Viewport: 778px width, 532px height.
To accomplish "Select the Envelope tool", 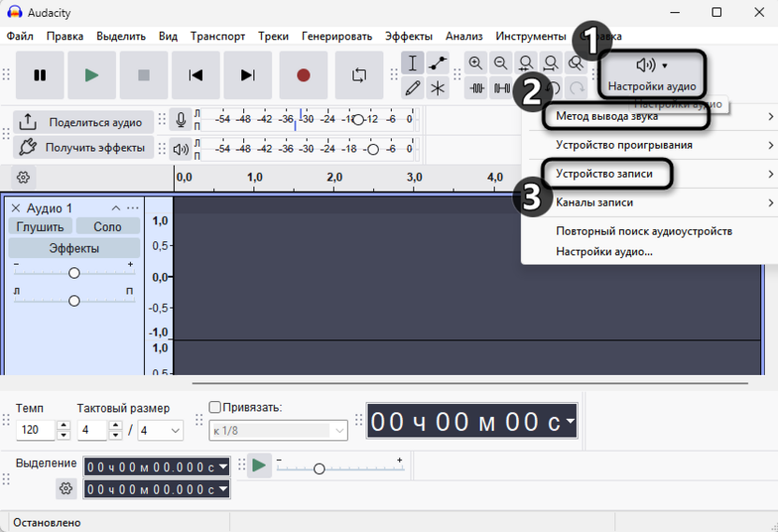I will coord(438,64).
